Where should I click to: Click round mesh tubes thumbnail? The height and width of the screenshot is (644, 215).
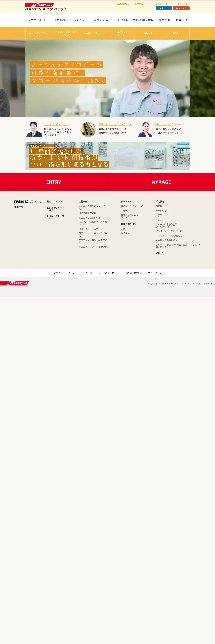88,130
